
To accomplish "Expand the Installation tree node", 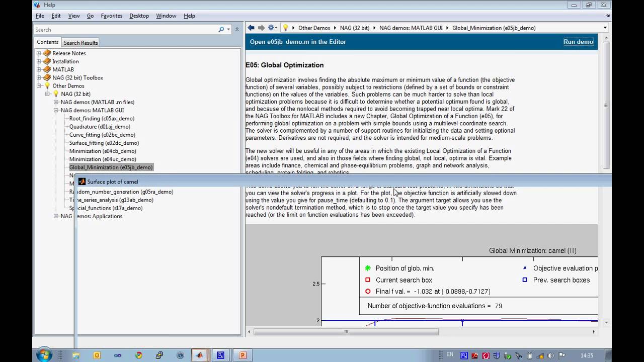I will [x=39, y=61].
